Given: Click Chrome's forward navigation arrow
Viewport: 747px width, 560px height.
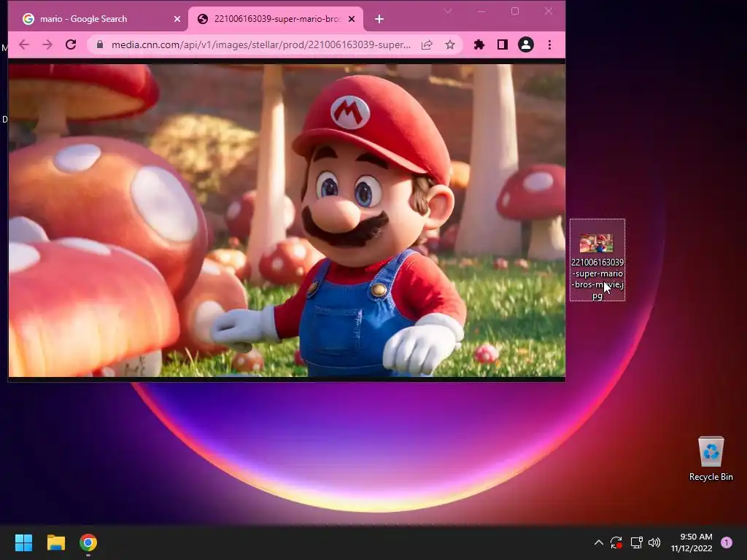Looking at the screenshot, I should 47,44.
